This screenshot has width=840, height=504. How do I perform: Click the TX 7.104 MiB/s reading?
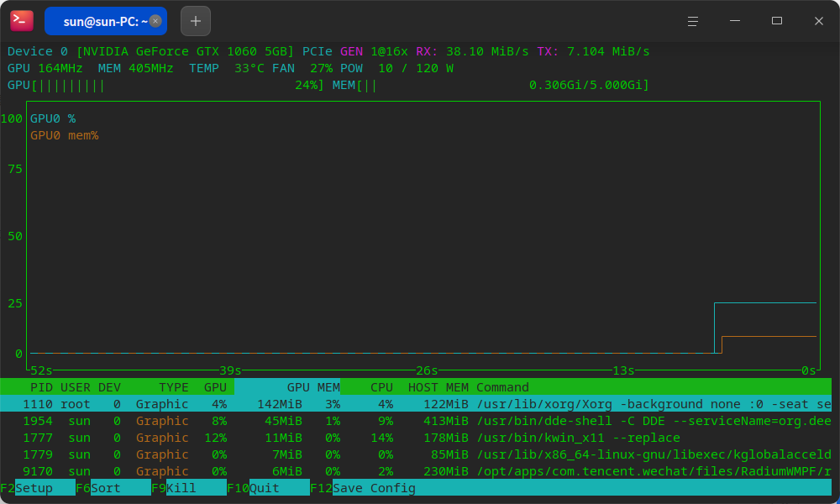tap(593, 51)
